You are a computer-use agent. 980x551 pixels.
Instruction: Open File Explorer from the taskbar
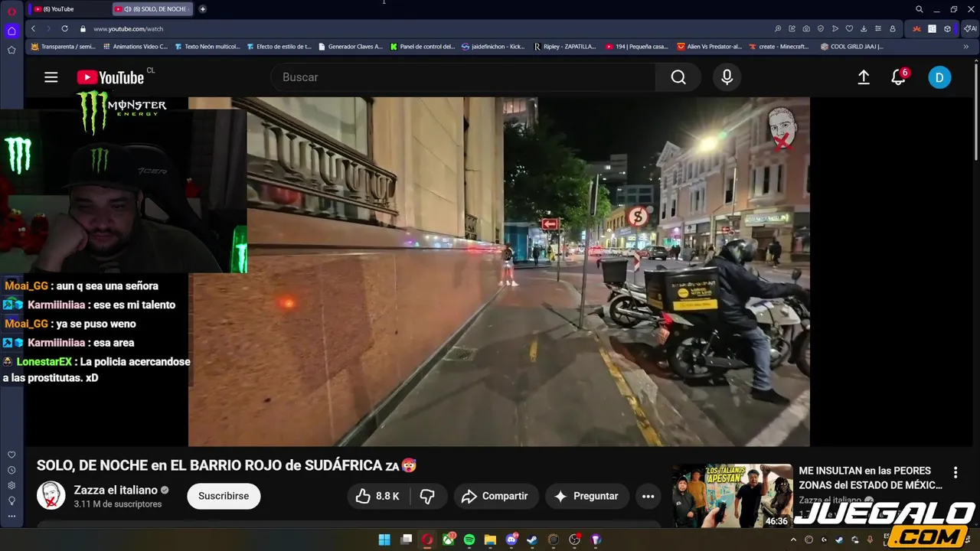click(x=490, y=540)
